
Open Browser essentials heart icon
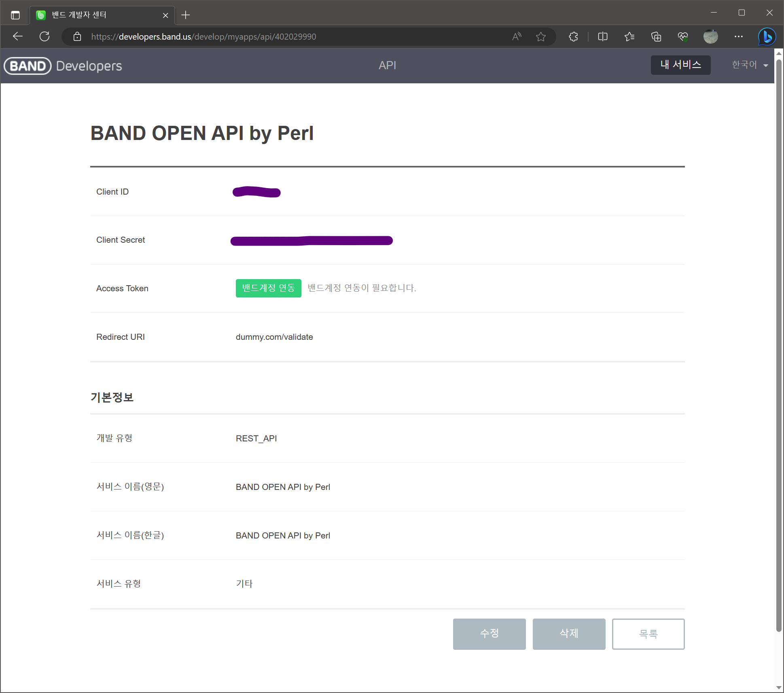click(x=683, y=37)
